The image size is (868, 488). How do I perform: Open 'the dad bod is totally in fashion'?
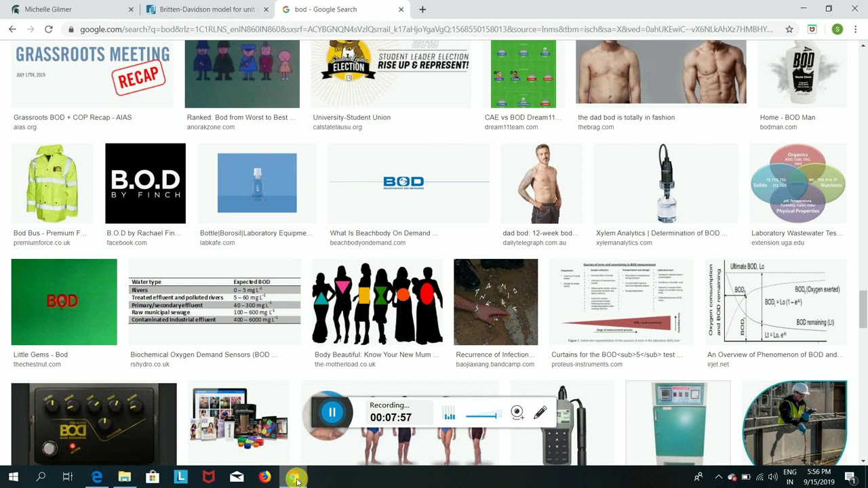tap(626, 117)
